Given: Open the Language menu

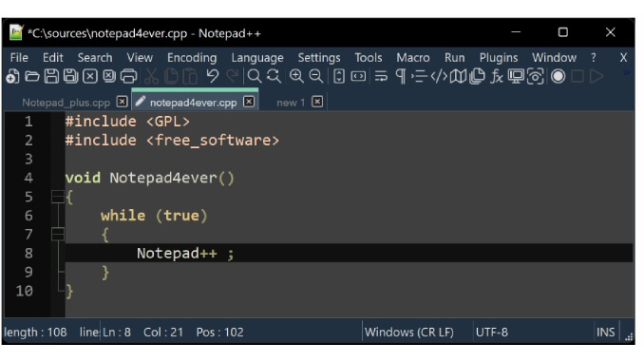Looking at the screenshot, I should point(257,58).
